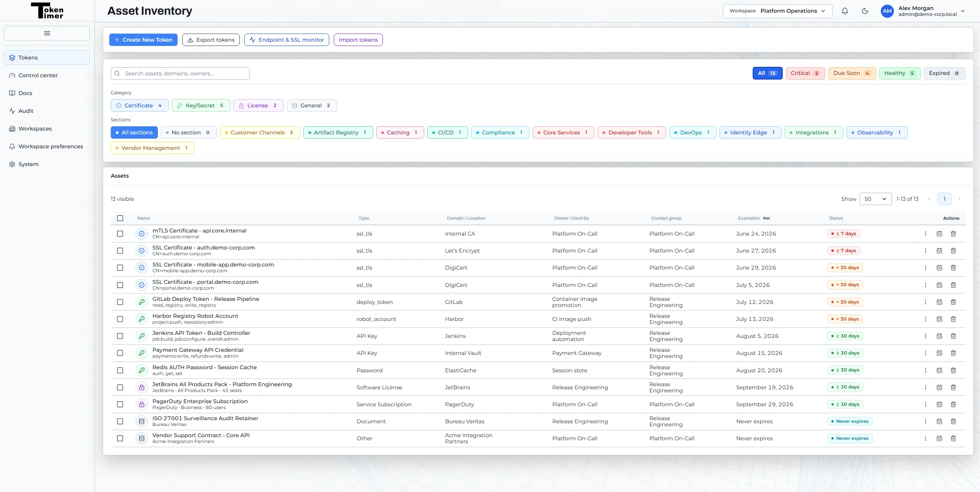Expand the Show 50 rows dropdown

pos(875,199)
